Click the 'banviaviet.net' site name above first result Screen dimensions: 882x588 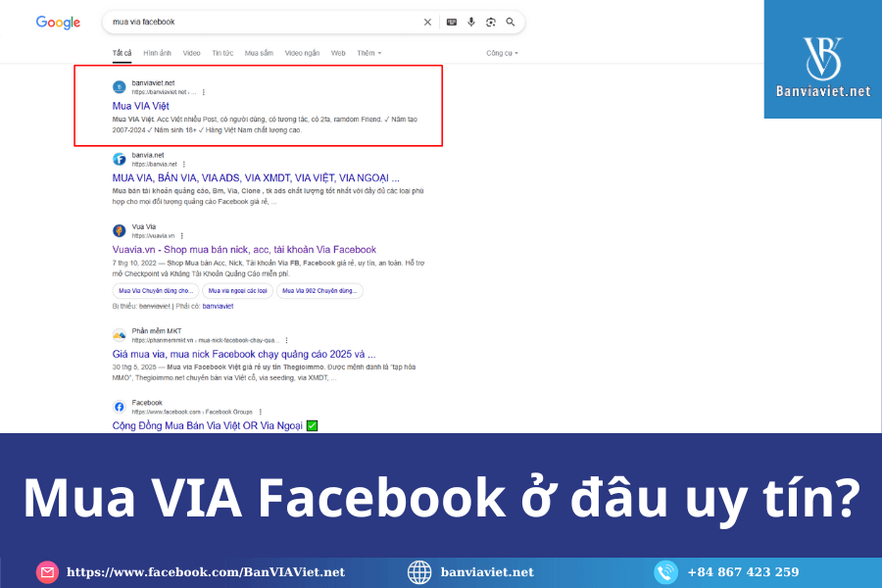pos(153,82)
